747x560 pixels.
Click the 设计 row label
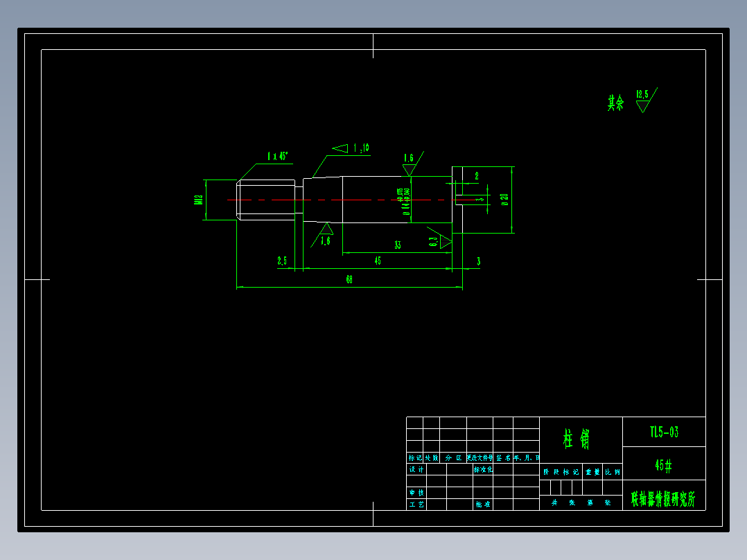pos(416,469)
